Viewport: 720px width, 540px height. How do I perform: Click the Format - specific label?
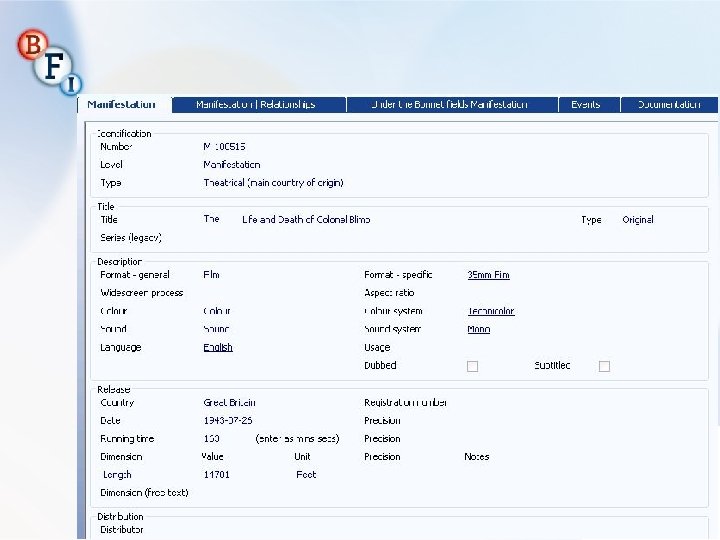[398, 275]
